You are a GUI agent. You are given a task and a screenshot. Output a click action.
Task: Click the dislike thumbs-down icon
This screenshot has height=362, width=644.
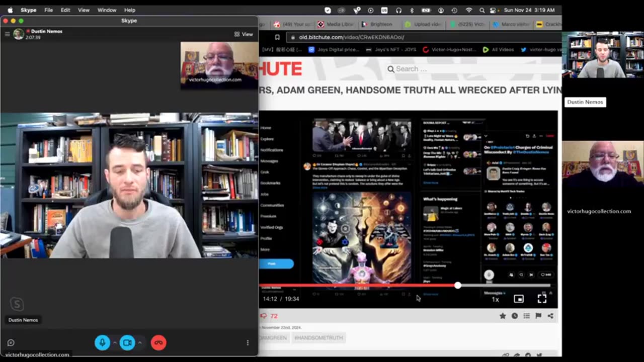point(263,316)
